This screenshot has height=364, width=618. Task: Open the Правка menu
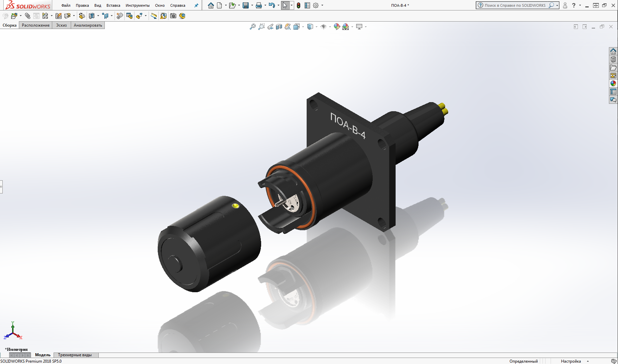(82, 5)
